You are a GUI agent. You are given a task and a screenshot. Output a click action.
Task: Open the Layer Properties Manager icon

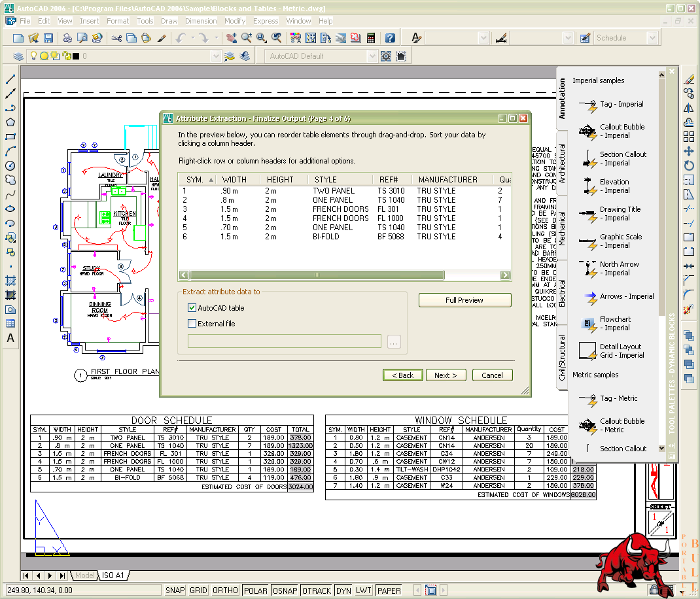18,56
